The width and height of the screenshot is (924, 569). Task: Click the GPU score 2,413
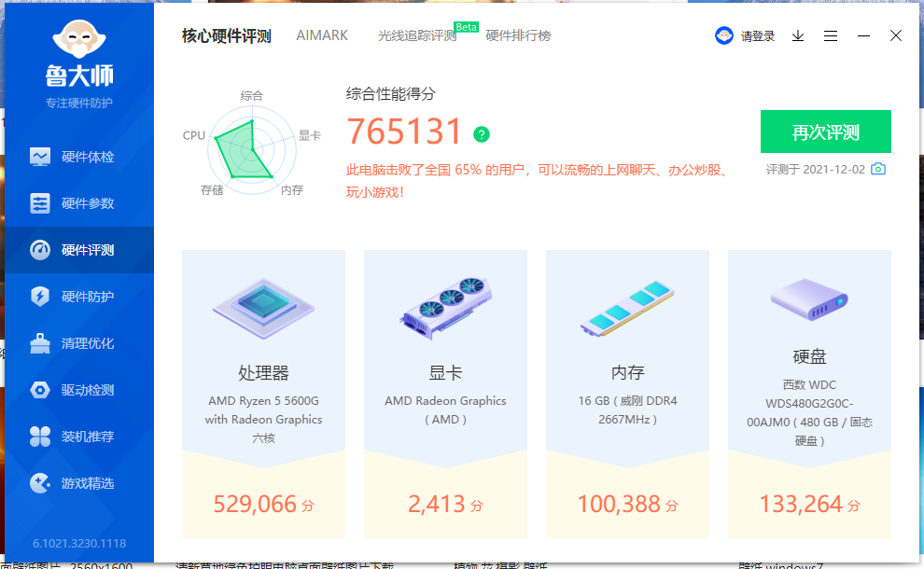[x=437, y=505]
